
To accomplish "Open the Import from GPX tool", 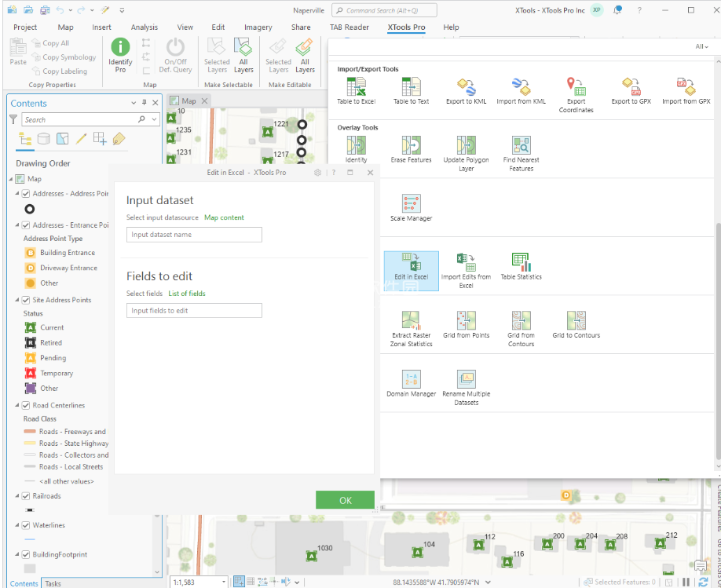I will click(686, 91).
